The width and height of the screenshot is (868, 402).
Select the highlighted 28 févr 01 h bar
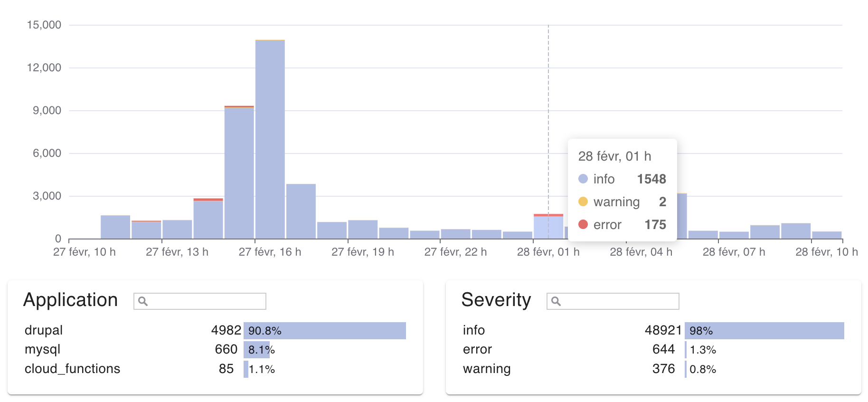click(x=548, y=228)
